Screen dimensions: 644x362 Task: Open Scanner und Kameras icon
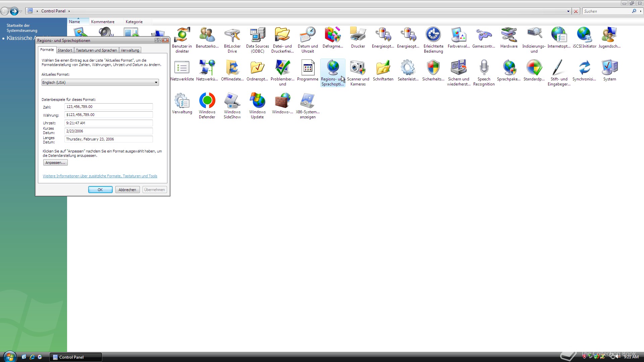click(x=358, y=73)
